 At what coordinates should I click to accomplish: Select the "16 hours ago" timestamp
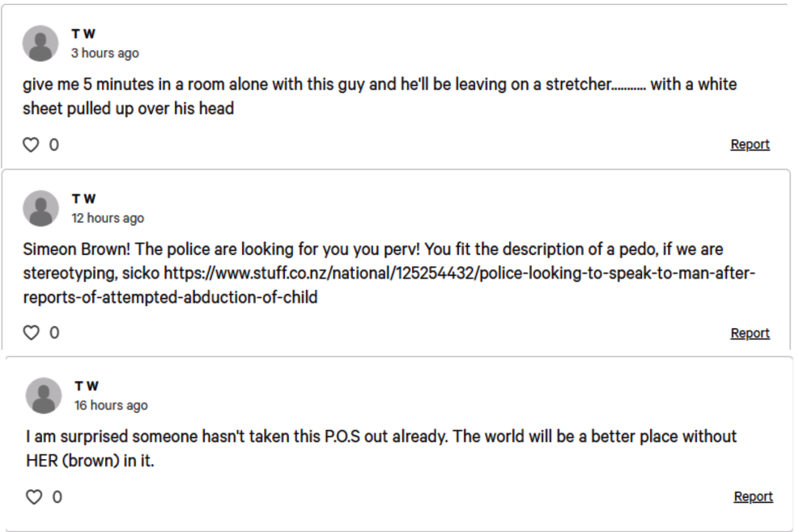[111, 406]
